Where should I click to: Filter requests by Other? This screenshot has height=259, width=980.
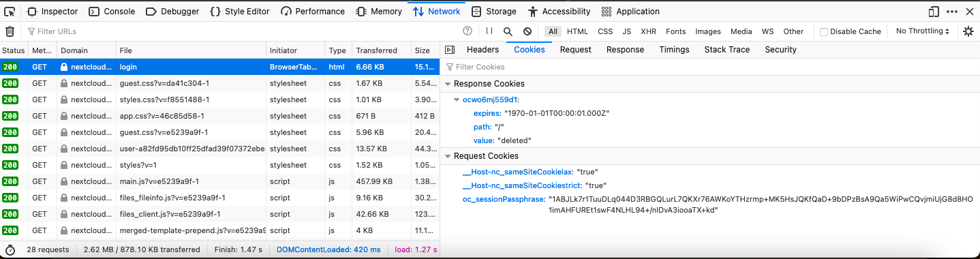793,31
